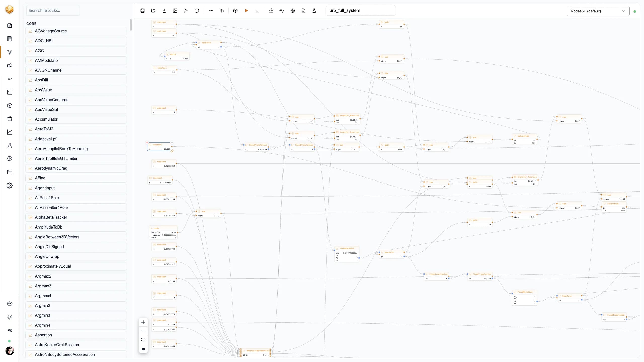The width and height of the screenshot is (644, 362).
Task: Select the graph editor icon in the left sidebar
Action: tap(10, 52)
